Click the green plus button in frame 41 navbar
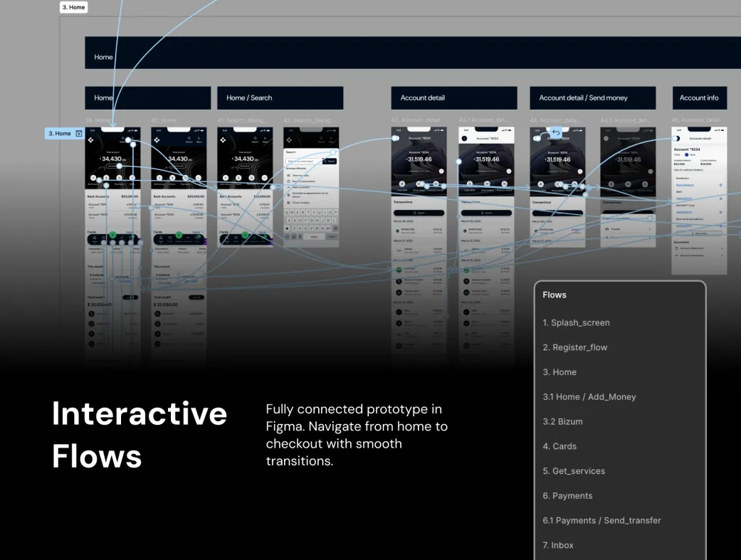Screen dimensions: 741x560 244,235
